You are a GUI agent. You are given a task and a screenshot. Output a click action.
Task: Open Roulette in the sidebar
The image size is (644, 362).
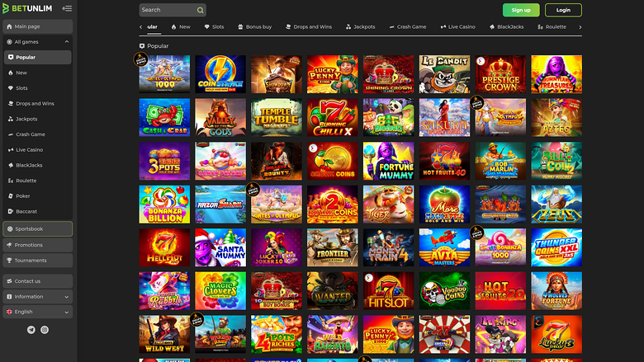[38, 181]
